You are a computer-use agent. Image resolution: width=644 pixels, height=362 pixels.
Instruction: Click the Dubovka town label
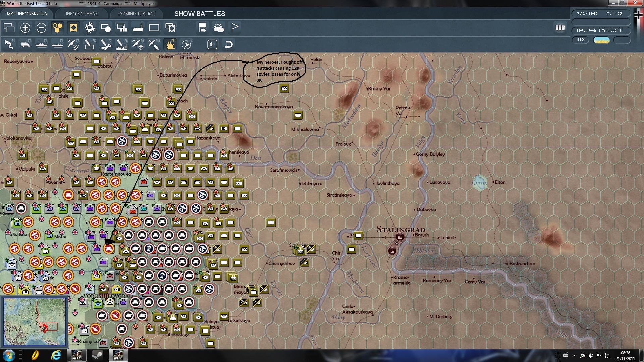[426, 210]
